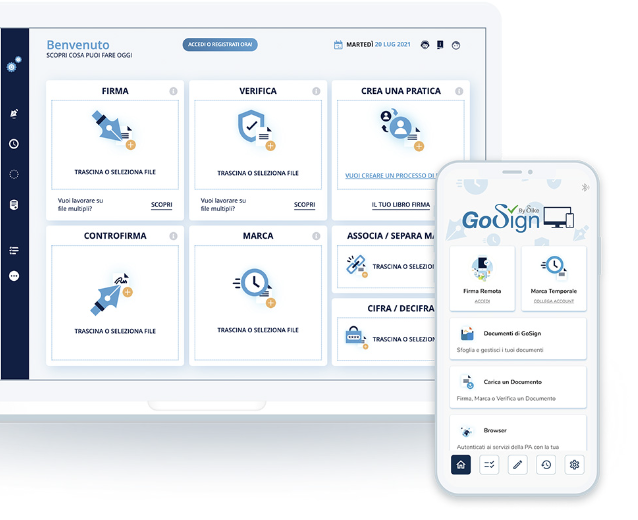Click the dotted circle icon in sidebar
The width and height of the screenshot is (638, 520).
(14, 174)
